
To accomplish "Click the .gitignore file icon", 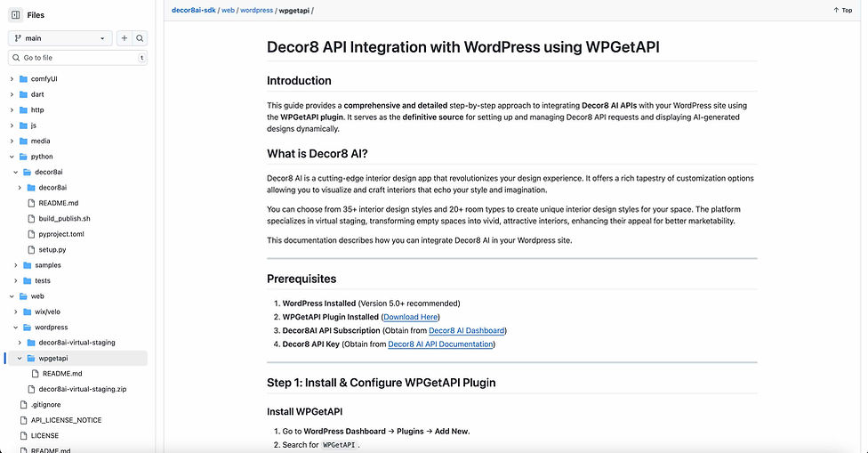I will [23, 405].
